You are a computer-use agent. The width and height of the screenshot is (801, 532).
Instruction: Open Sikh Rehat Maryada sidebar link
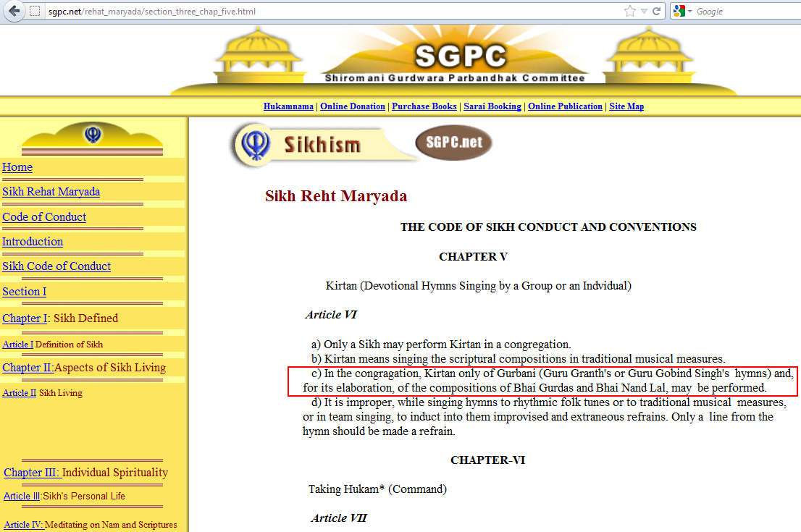(x=51, y=192)
